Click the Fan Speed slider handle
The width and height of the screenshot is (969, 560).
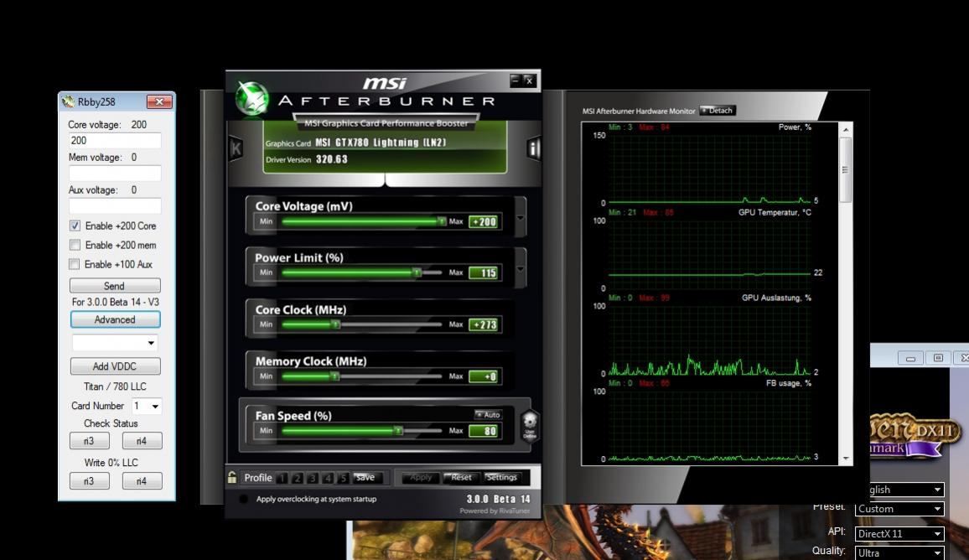tap(399, 430)
